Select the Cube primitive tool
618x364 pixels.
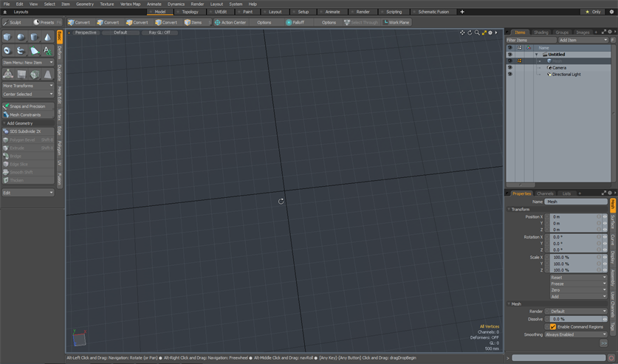pyautogui.click(x=7, y=37)
